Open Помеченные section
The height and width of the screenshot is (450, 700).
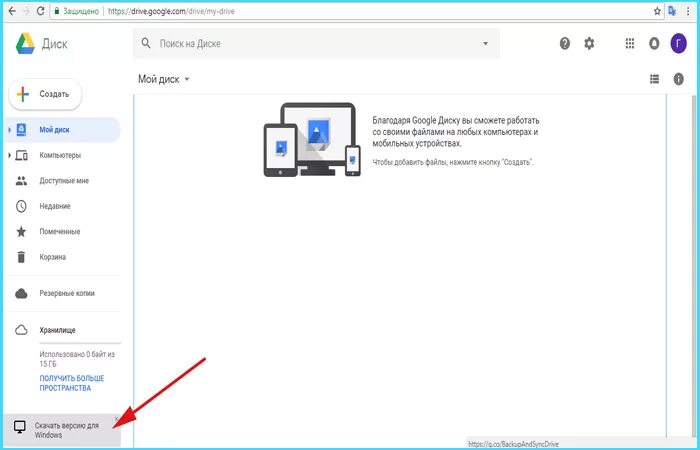(x=62, y=232)
